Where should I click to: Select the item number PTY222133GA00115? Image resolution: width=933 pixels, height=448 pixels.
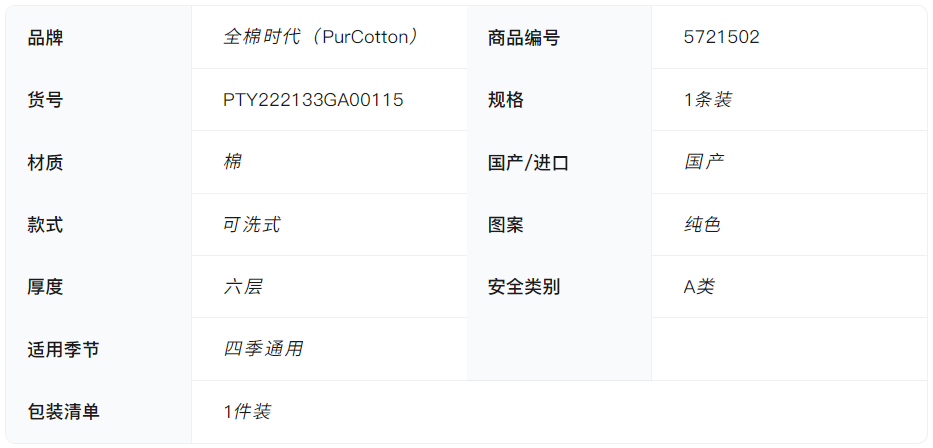click(x=313, y=100)
